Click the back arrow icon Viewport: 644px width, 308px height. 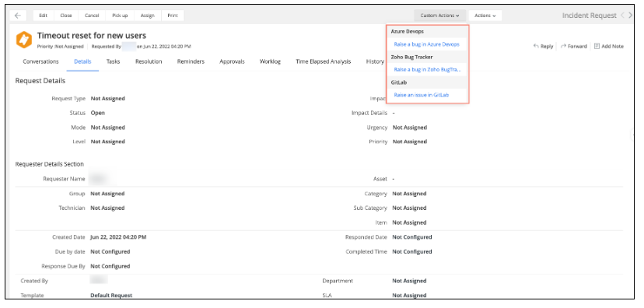point(18,16)
